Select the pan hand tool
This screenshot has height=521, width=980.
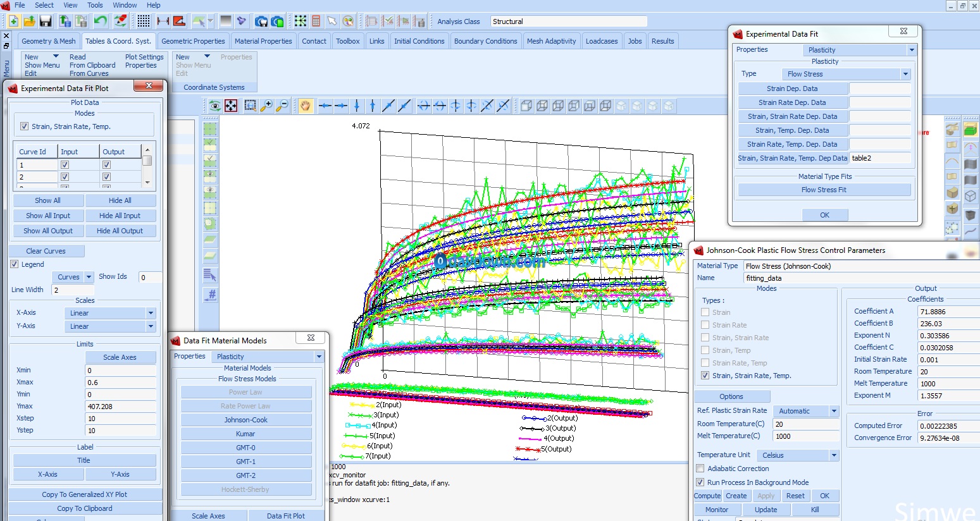(306, 106)
